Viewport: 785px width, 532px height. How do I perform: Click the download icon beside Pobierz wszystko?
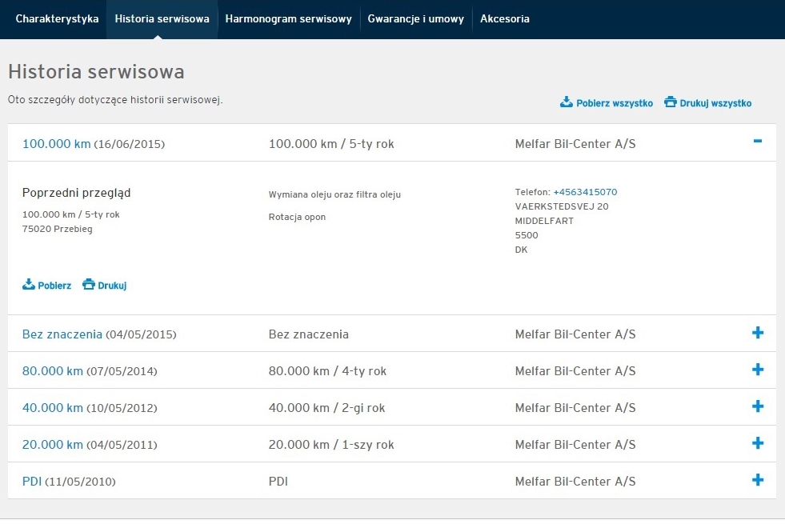pyautogui.click(x=566, y=102)
